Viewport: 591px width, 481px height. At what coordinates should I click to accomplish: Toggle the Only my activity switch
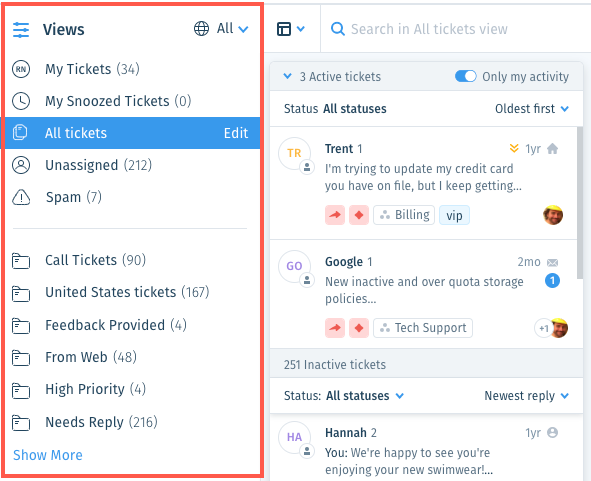(x=465, y=76)
